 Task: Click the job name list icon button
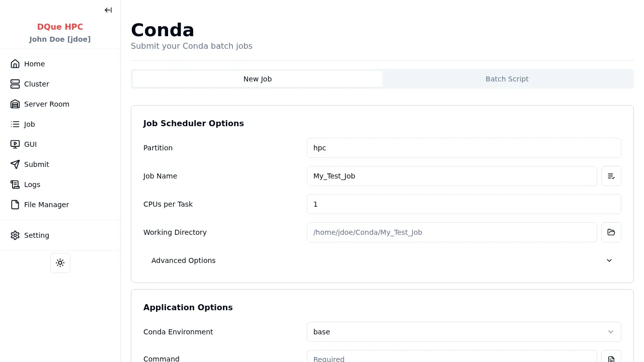pyautogui.click(x=611, y=176)
